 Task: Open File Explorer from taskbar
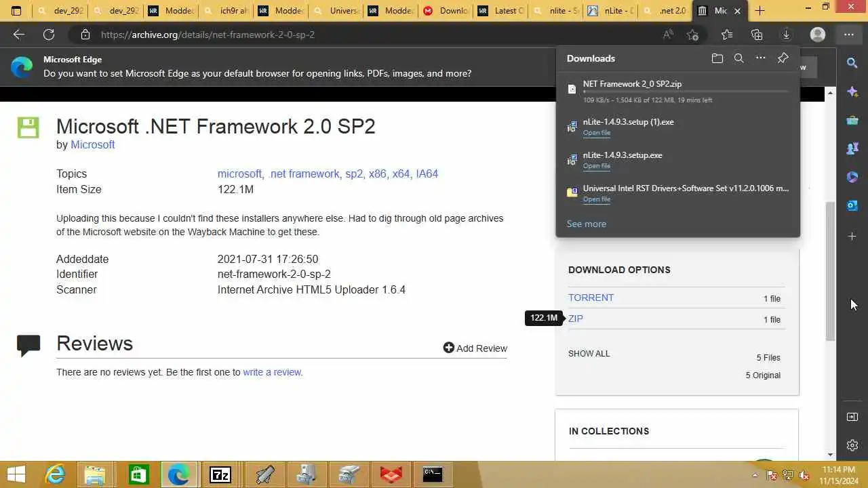tap(96, 474)
